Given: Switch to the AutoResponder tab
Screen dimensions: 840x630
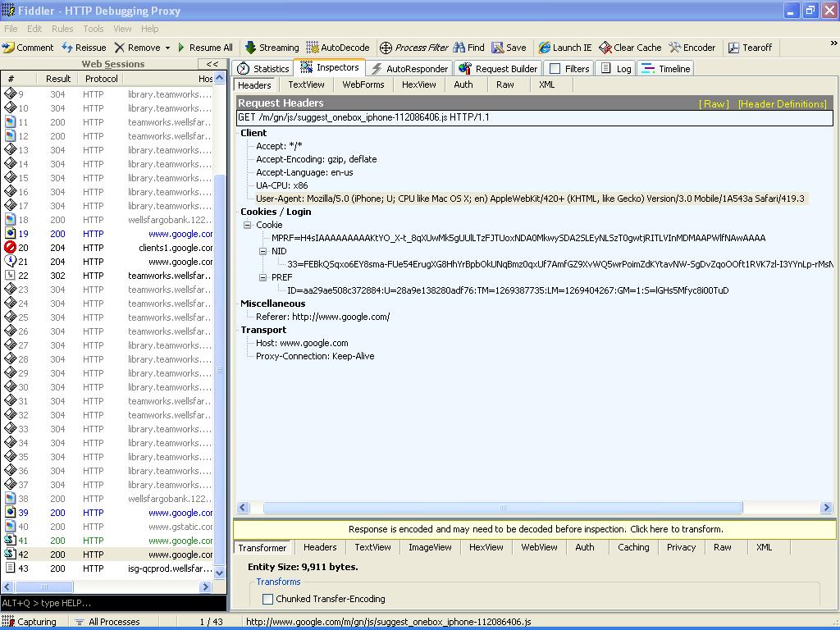Looking at the screenshot, I should click(x=409, y=69).
